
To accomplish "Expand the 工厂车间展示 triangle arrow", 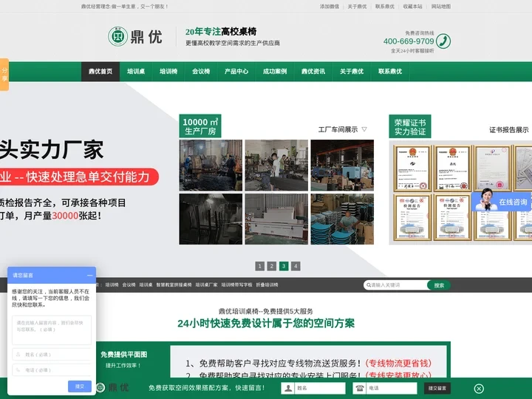I will click(x=364, y=129).
